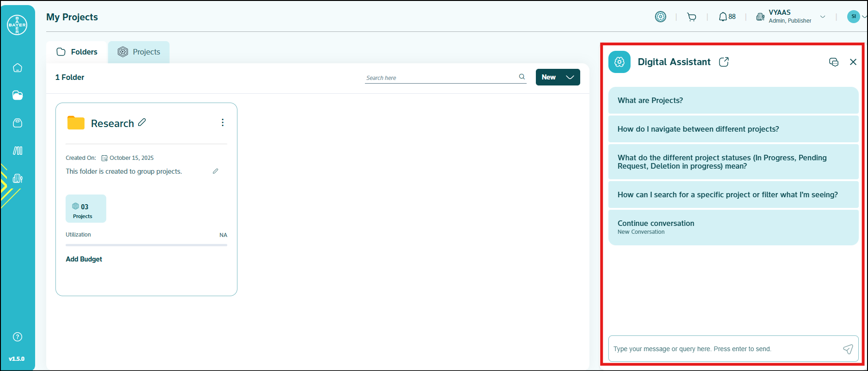The height and width of the screenshot is (371, 868).
Task: Click the Add Budget link
Action: (x=84, y=259)
